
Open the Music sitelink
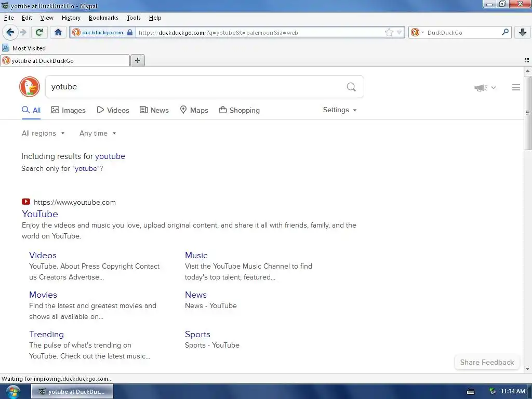(196, 255)
